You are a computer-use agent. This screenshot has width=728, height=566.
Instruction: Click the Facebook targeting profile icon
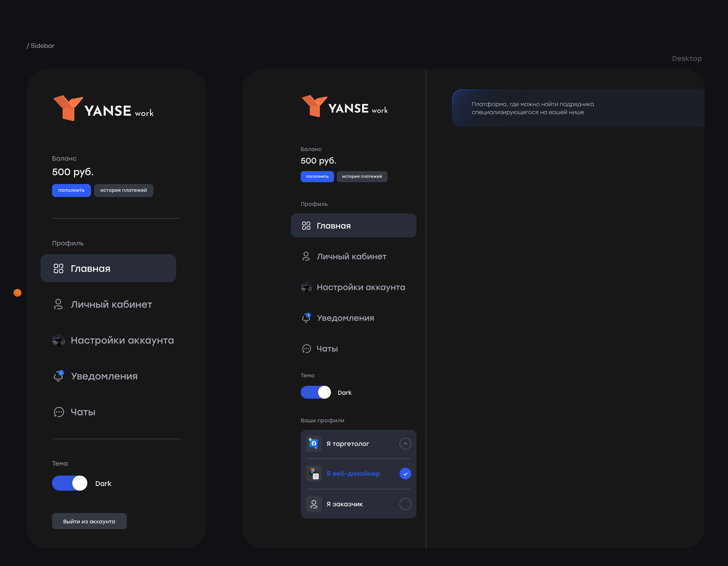(x=314, y=444)
